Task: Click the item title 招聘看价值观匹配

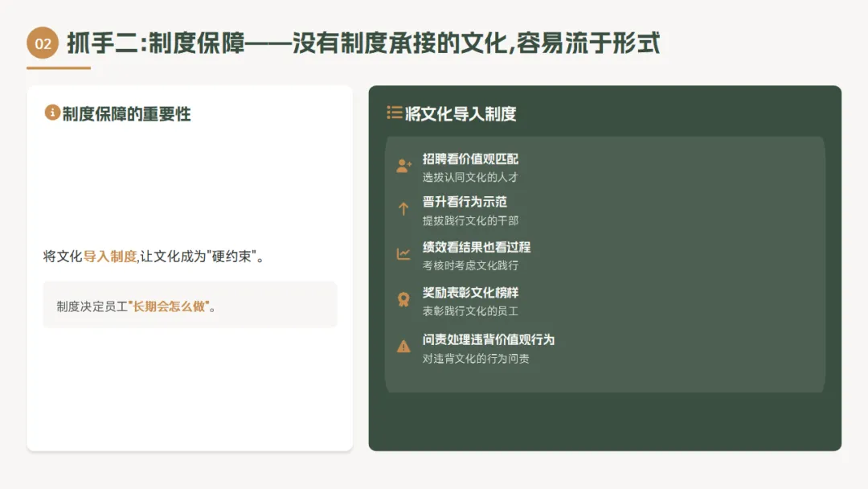Action: pos(470,159)
